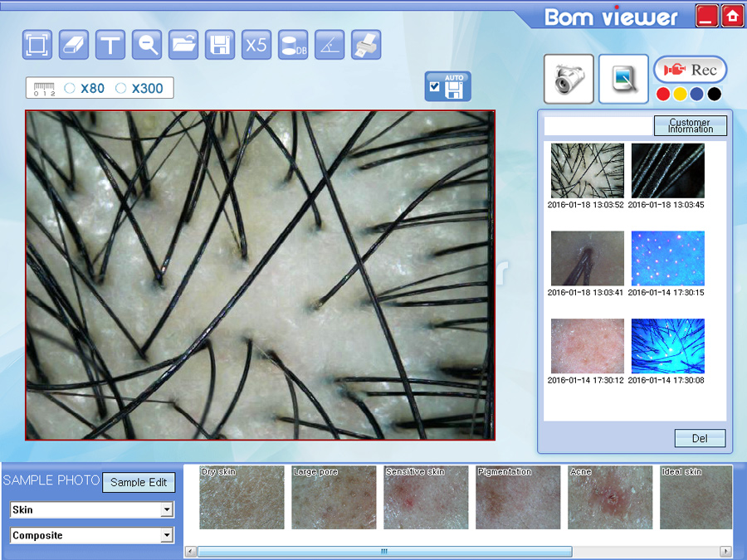Viewport: 747px width, 560px height.
Task: Select the angle measurement tool
Action: [x=330, y=45]
